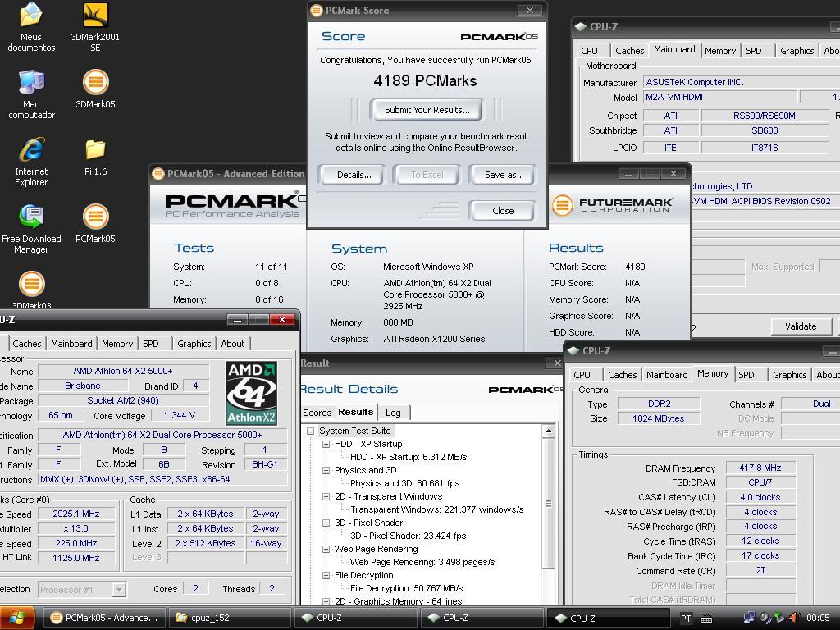Image resolution: width=840 pixels, height=630 pixels.
Task: Launch 3DMark03 desktop shortcut
Action: [31, 291]
